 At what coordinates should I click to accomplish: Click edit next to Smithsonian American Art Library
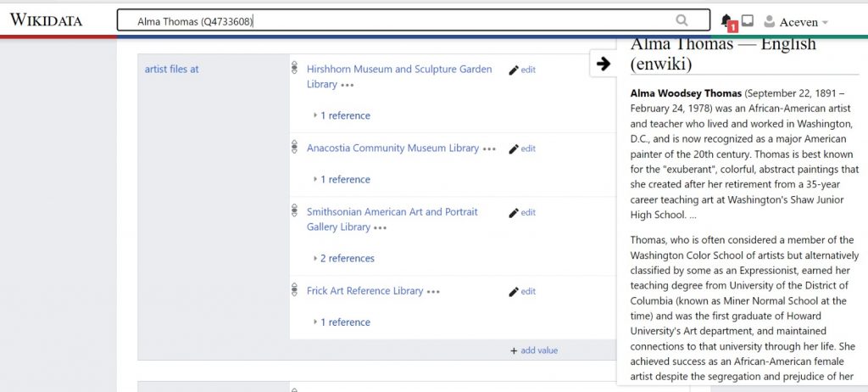coord(522,212)
